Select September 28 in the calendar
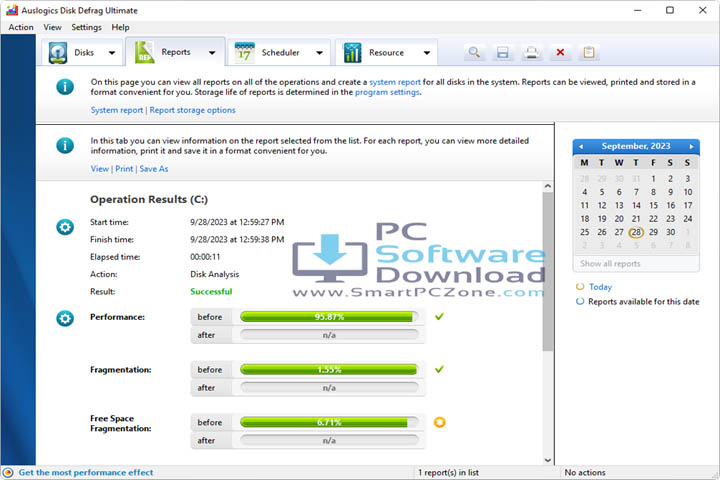720x480 pixels. [636, 232]
